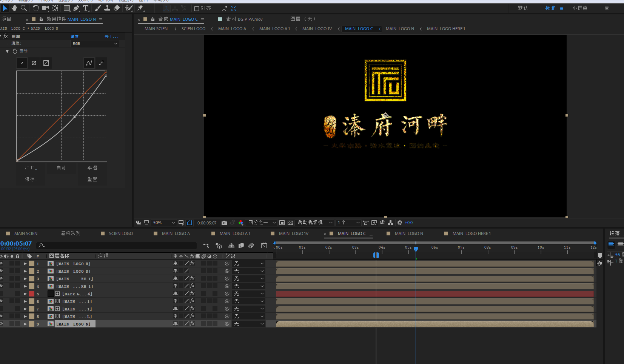624x364 pixels.
Task: Click layer 5 red label color swatch
Action: coord(32,293)
